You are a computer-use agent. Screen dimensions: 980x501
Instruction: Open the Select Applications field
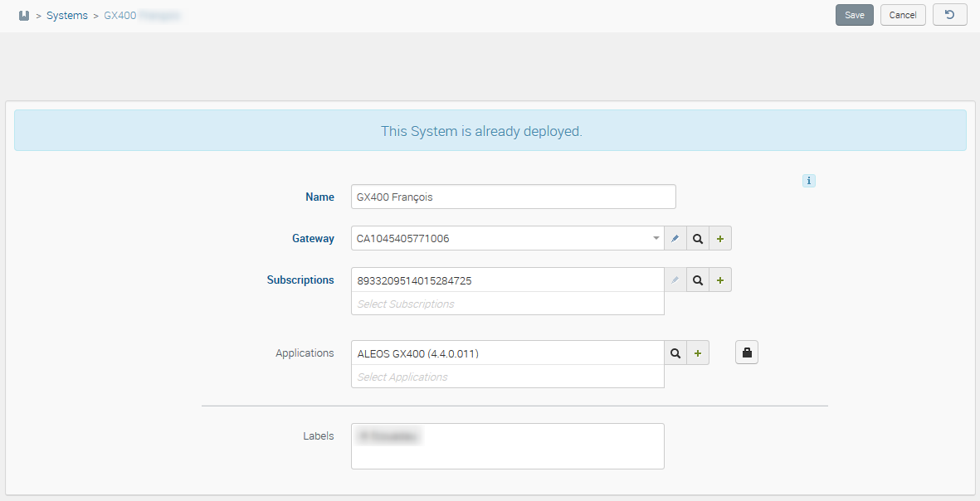pos(506,377)
